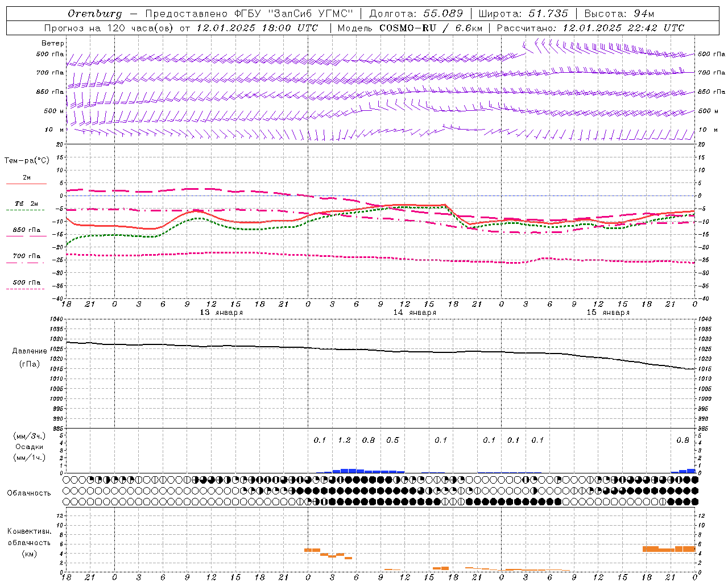Click the Рассчитано: 12.01.2025 22:42 UTC timestamp
The width and height of the screenshot is (728, 582).
click(x=590, y=28)
